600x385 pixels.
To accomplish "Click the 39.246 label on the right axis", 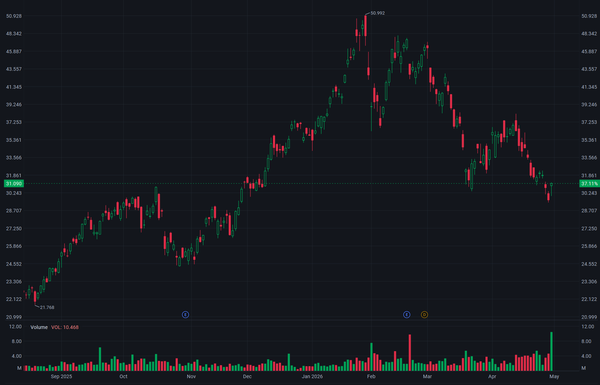I will (x=589, y=104).
